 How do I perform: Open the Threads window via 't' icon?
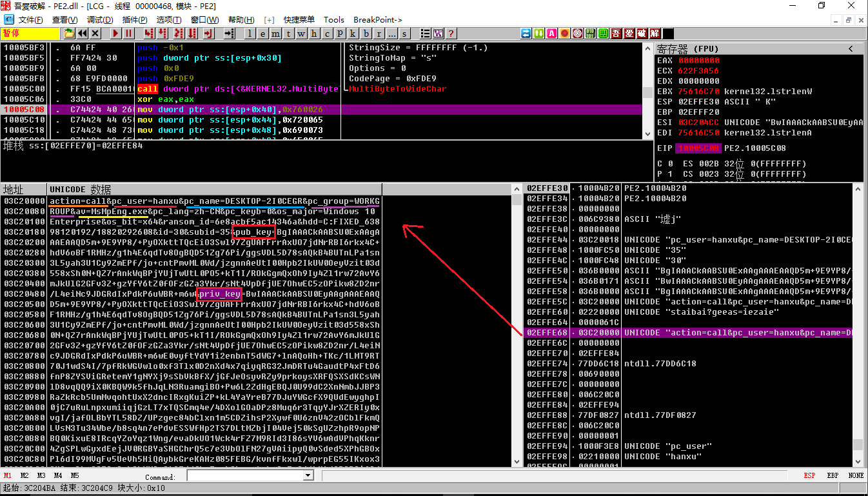point(288,32)
